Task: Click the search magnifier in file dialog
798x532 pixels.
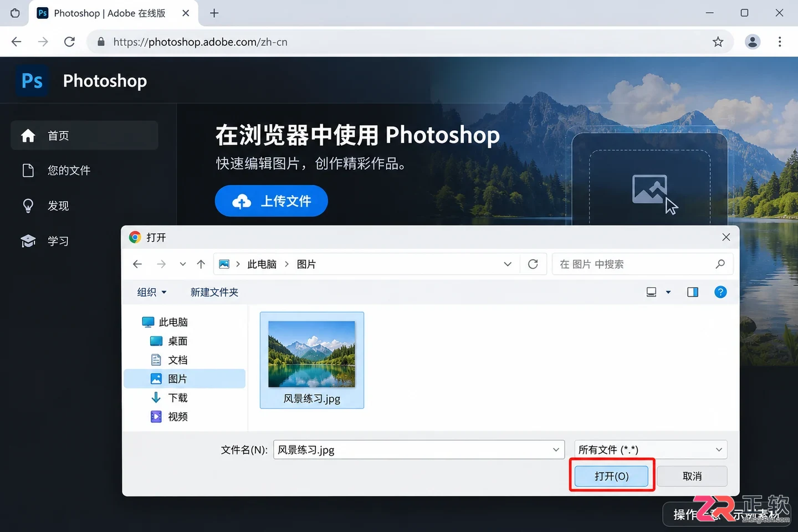Action: (720, 264)
